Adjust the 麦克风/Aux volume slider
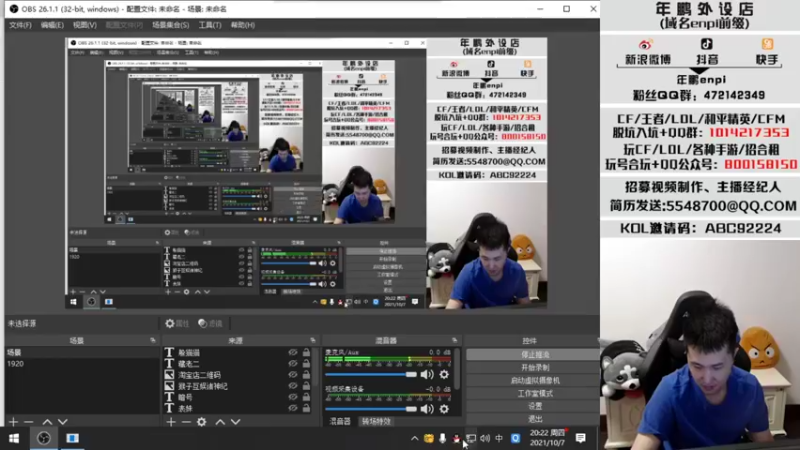800x450 pixels. click(371, 374)
